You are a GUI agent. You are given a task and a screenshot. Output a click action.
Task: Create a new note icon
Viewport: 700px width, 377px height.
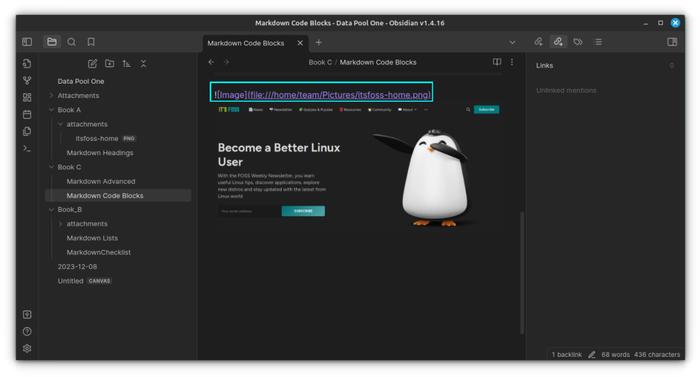click(92, 64)
